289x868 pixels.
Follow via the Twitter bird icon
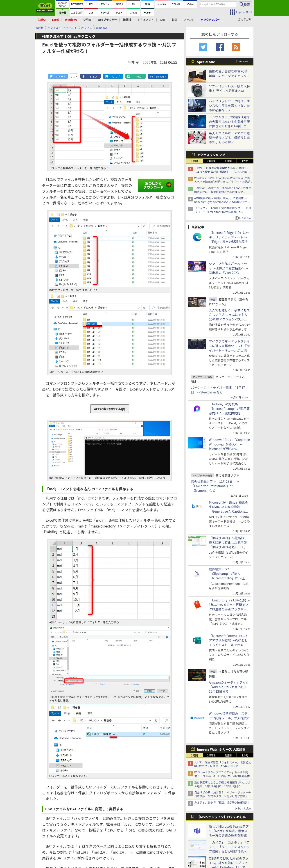203,48
